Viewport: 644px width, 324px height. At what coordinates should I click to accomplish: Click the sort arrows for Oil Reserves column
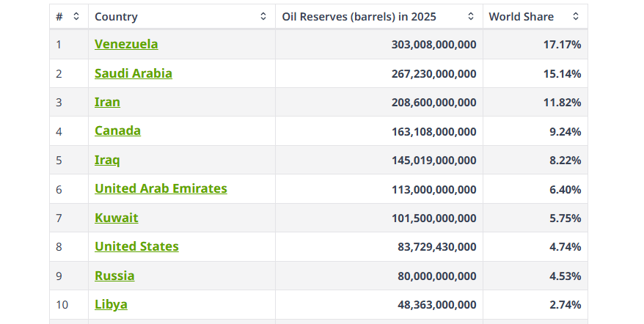[x=471, y=16]
